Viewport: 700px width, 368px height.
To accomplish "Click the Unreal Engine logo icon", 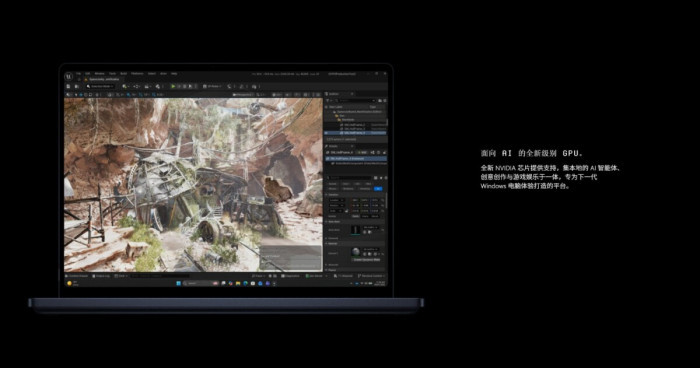I will tap(69, 76).
